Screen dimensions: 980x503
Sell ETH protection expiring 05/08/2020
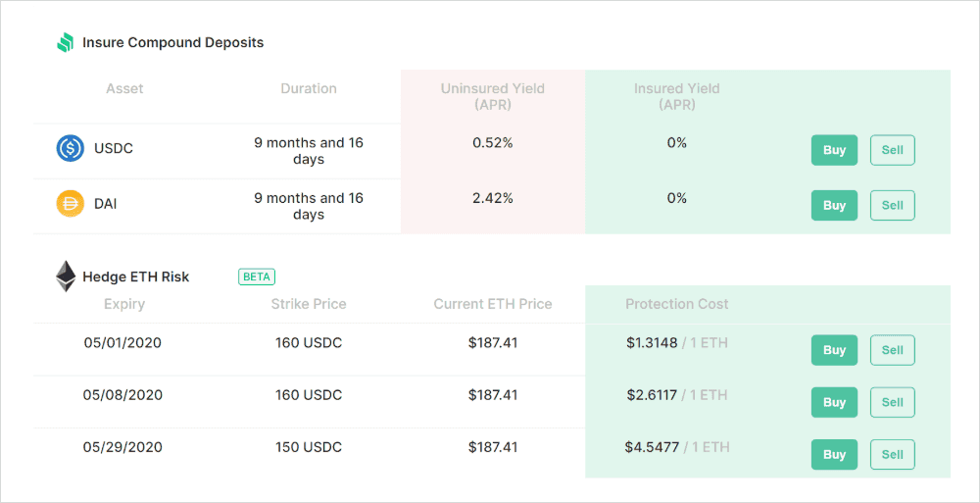click(x=893, y=402)
